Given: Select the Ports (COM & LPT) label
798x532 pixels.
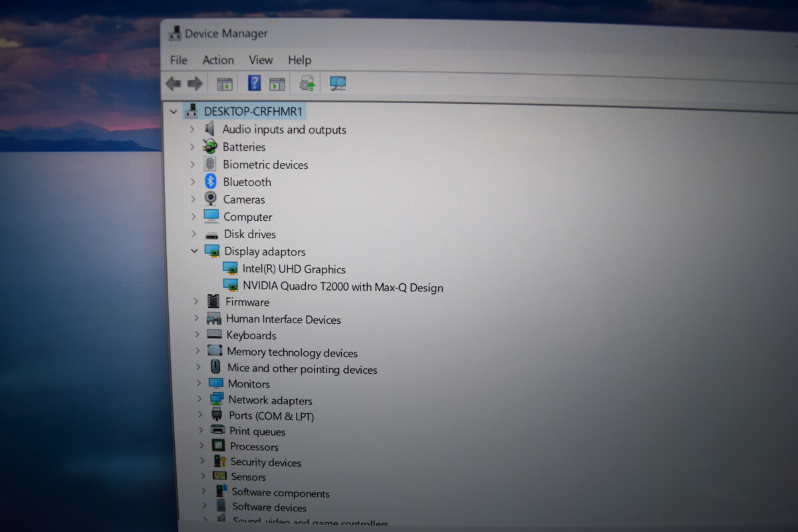Looking at the screenshot, I should [x=271, y=416].
